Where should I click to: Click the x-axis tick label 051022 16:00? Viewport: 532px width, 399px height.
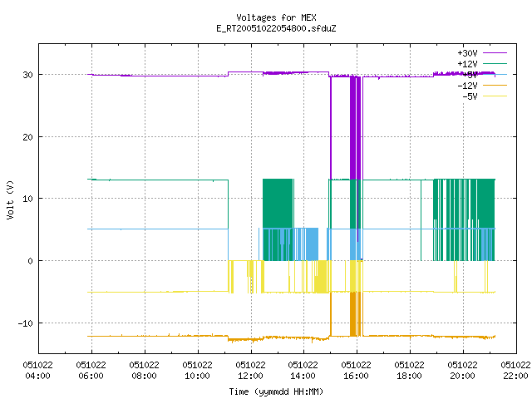tap(357, 371)
